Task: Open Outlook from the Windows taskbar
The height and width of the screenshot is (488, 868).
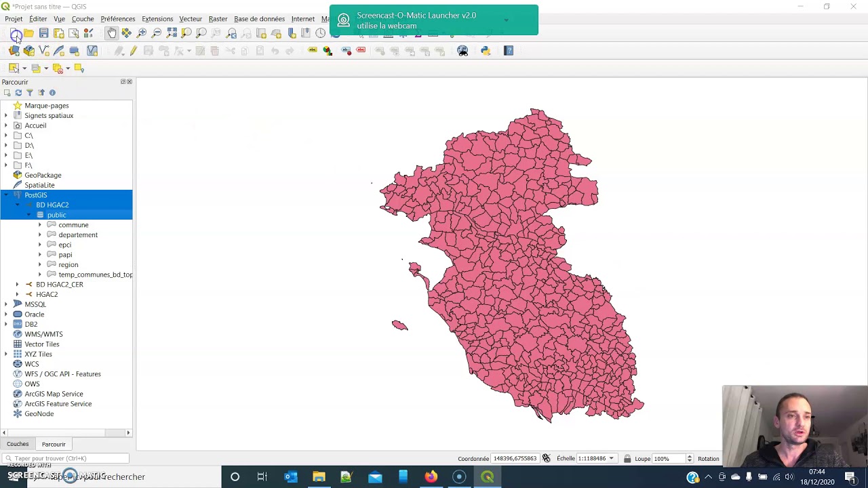Action: coord(291,476)
